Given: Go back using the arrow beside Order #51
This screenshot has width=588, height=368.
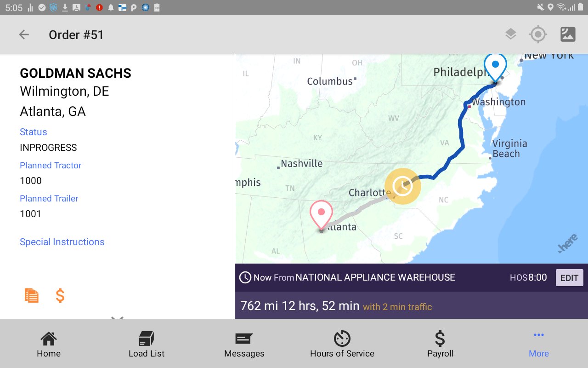Looking at the screenshot, I should [x=24, y=34].
